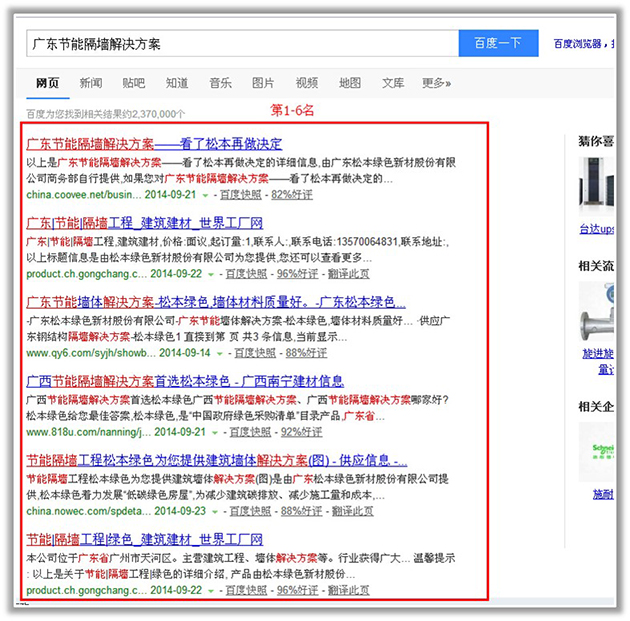
Task: Open result 广东节能墙体解决方案-松本绿色,墙体材料质量好
Action: [216, 302]
